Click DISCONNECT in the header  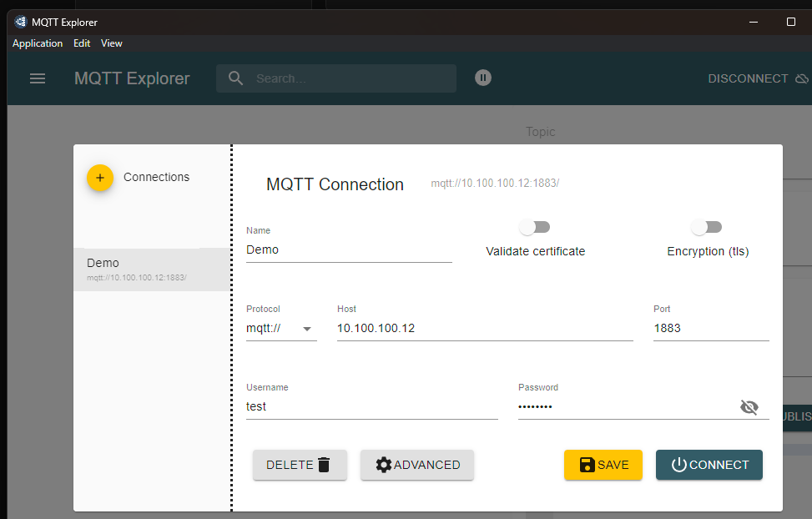click(748, 78)
